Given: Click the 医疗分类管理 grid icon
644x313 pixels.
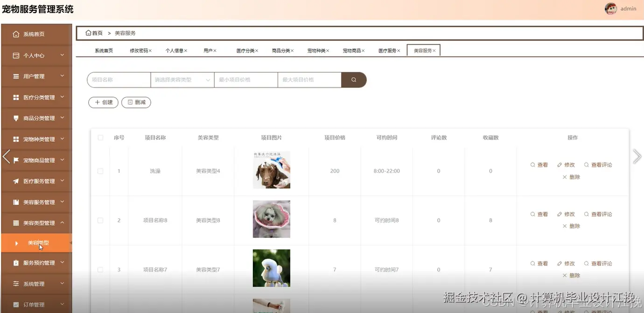Looking at the screenshot, I should 16,98.
